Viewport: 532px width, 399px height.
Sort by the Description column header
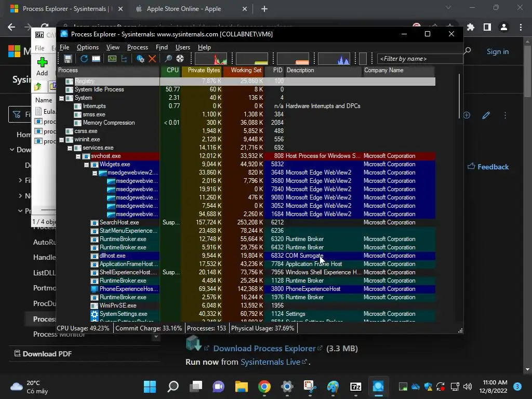click(323, 70)
